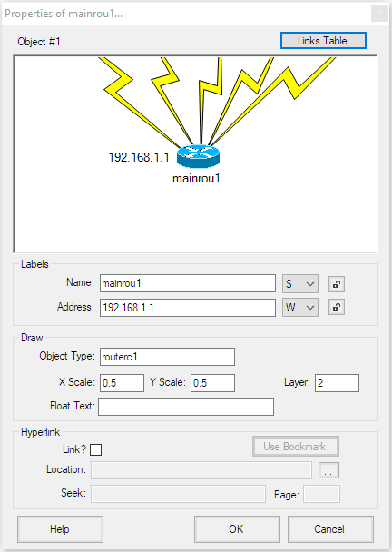Click the mainrou1 label under router
This screenshot has height=552, width=392.
(x=196, y=179)
